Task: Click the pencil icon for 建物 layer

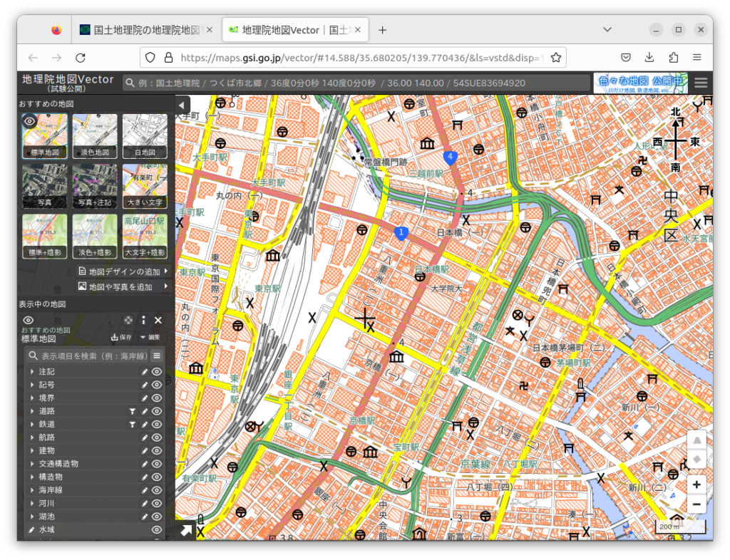Action: pos(145,450)
